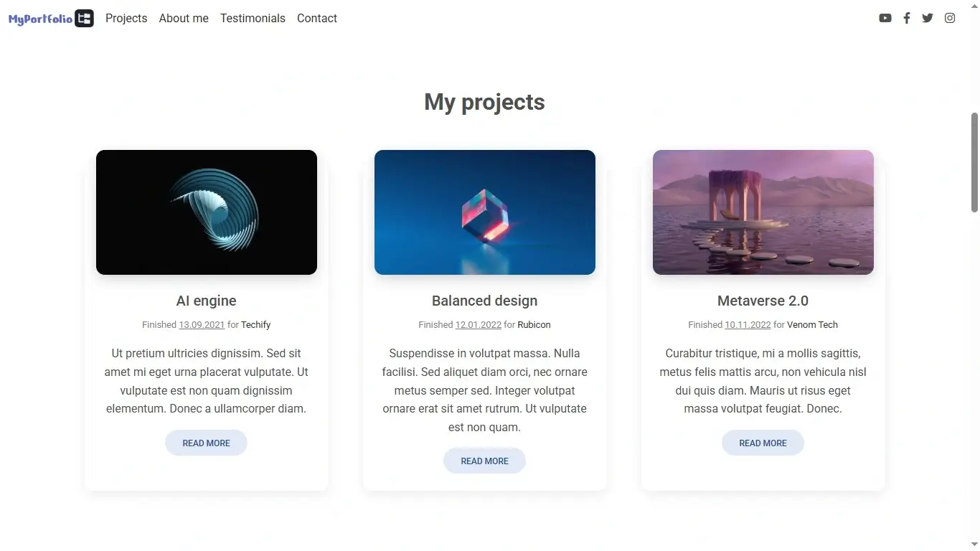Open the Facebook social icon
This screenshot has width=980, height=551.
907,18
